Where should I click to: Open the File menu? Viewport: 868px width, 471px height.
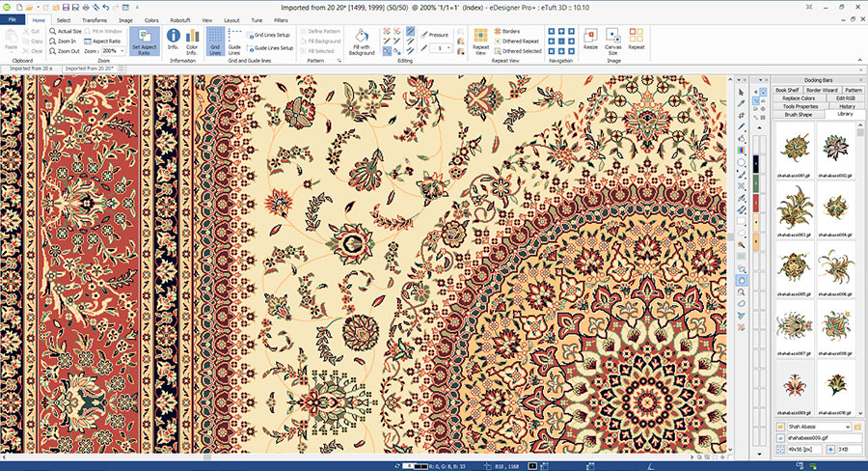click(12, 20)
